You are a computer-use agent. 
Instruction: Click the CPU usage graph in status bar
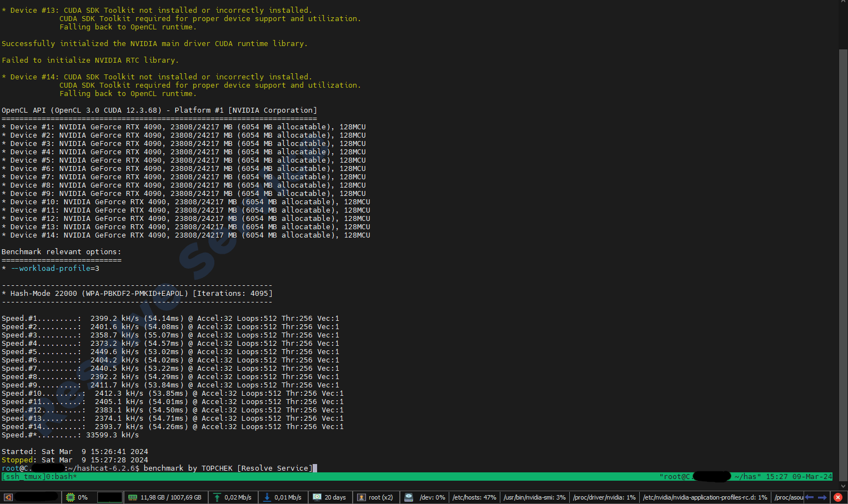pos(109,497)
